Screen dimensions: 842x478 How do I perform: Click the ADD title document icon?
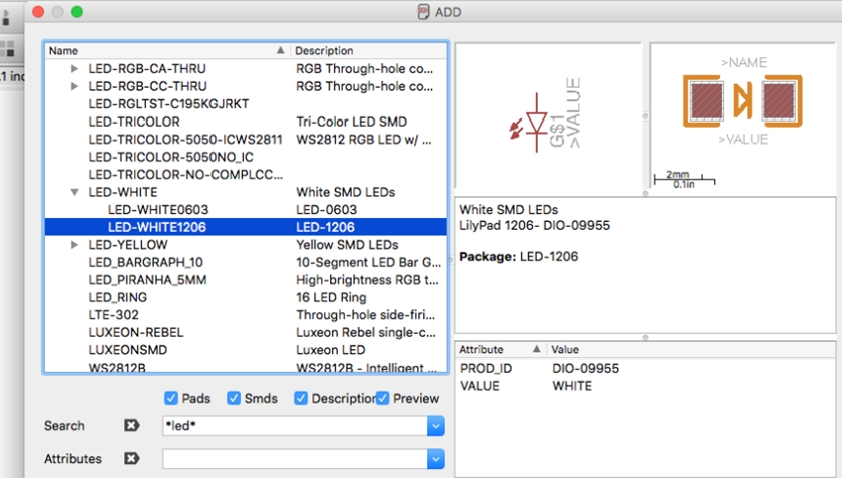pos(424,12)
